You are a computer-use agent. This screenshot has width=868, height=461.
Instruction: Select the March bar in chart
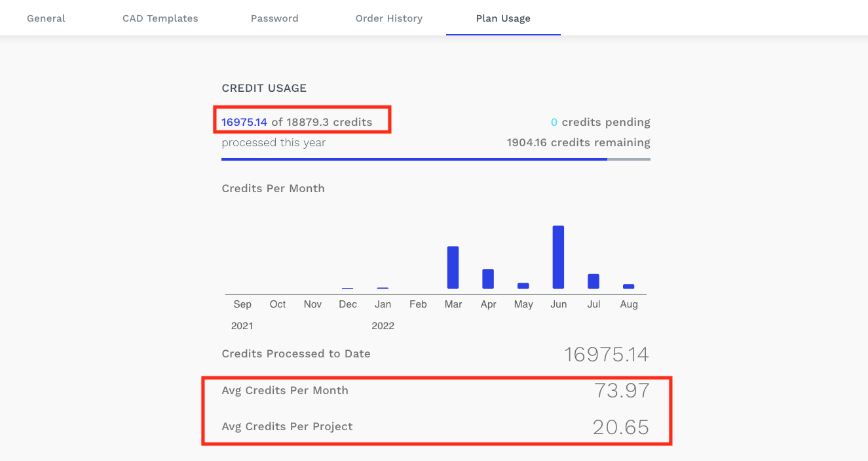pyautogui.click(x=453, y=268)
